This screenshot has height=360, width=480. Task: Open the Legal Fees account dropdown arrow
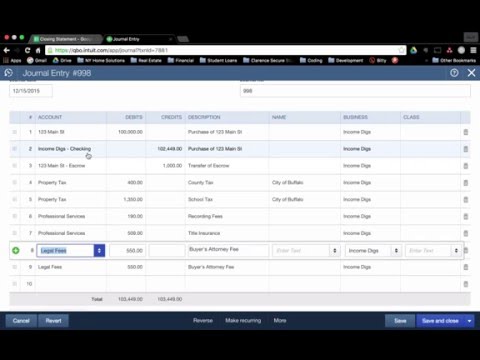99,251
